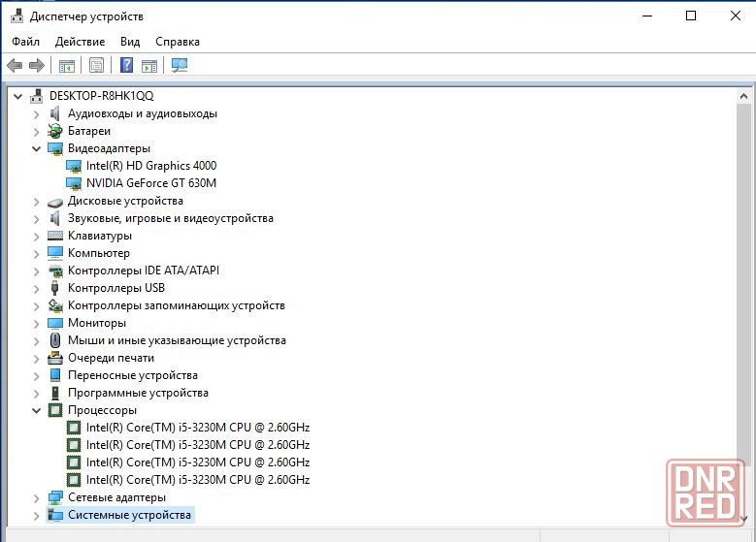Expand the Мониторы chevron
756x542 pixels.
coord(36,323)
